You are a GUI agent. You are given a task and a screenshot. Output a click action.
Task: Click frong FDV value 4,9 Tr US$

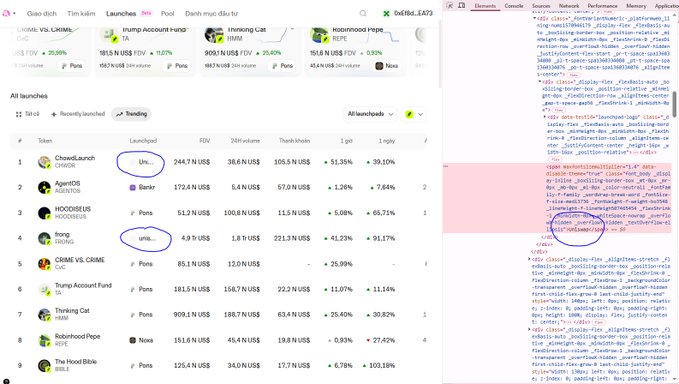click(195, 239)
